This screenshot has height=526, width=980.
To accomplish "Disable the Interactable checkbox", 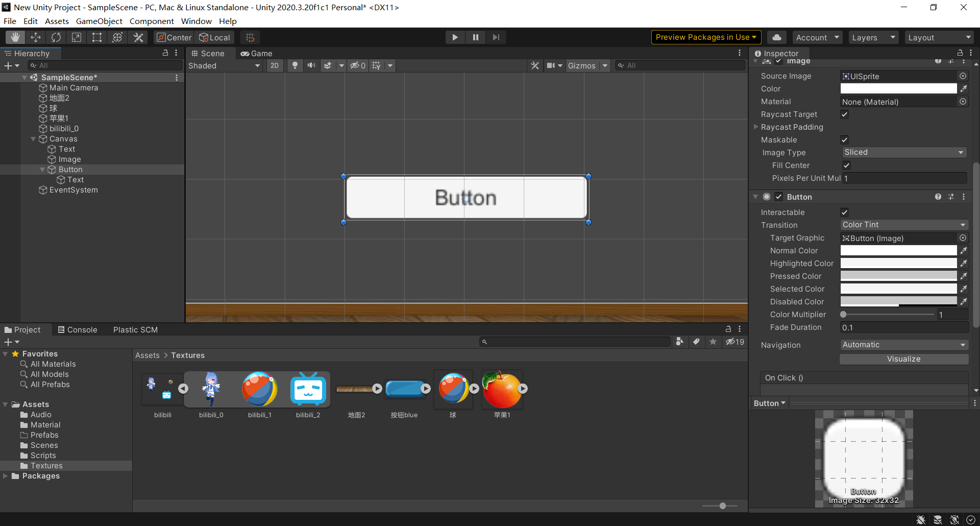I will pos(845,212).
